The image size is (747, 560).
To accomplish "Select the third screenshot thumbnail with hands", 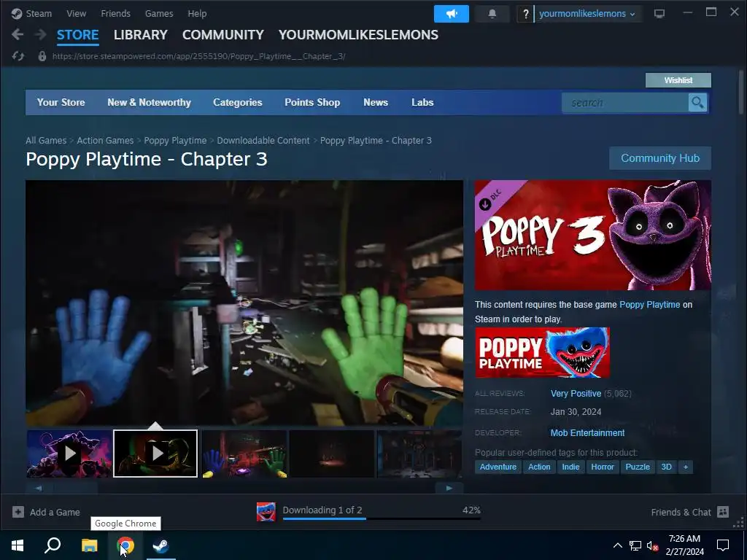I will pyautogui.click(x=244, y=454).
